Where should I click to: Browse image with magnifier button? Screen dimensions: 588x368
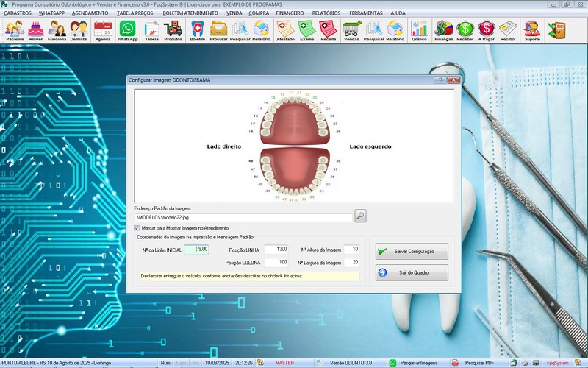click(360, 216)
